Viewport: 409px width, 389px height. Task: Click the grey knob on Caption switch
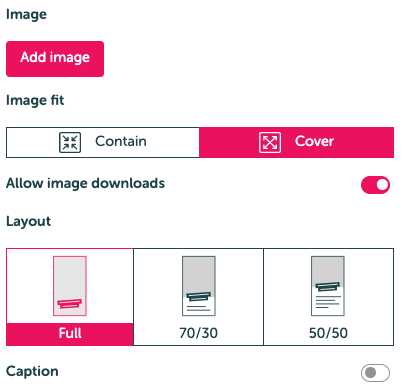point(370,373)
